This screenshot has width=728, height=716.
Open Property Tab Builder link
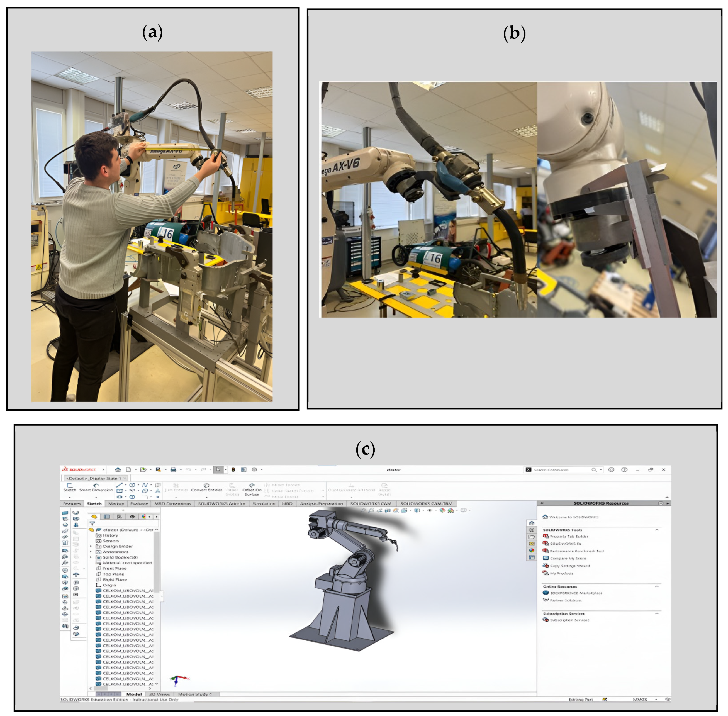click(x=566, y=536)
